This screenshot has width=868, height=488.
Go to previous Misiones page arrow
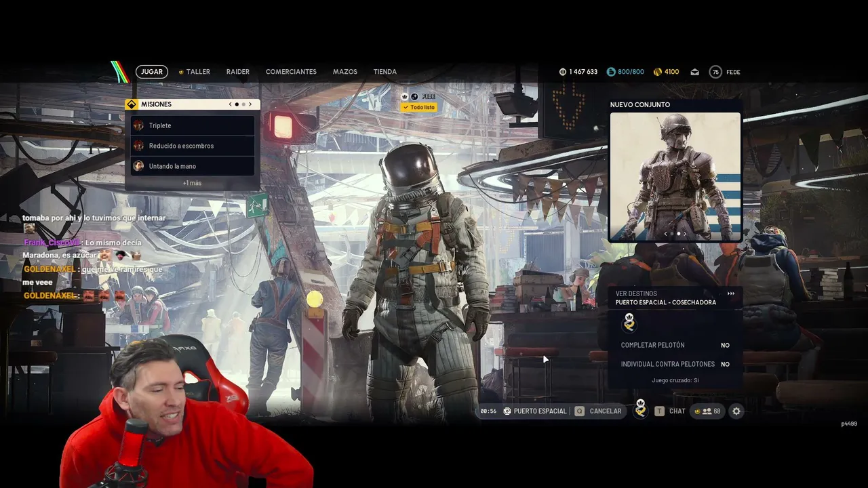(230, 104)
